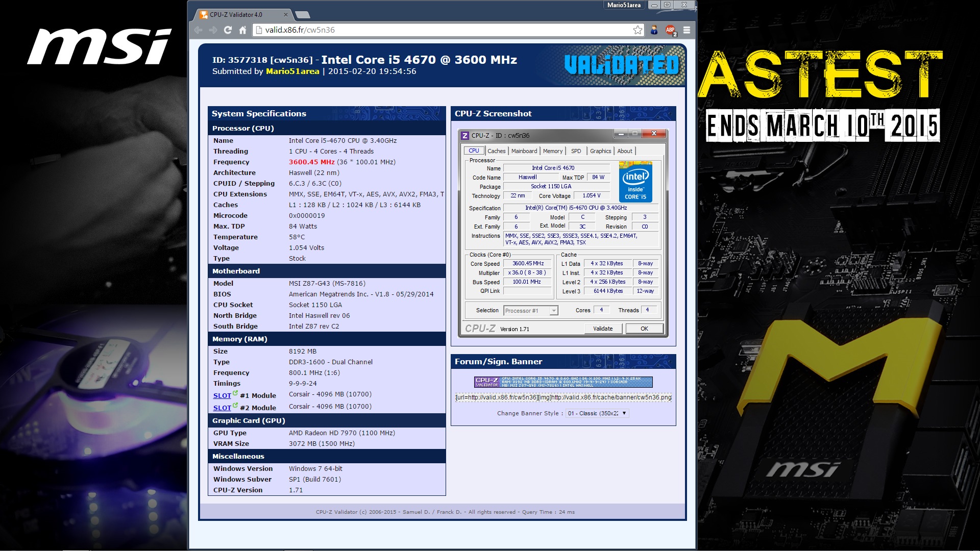Open the SLOT #2 module link
The height and width of the screenshot is (551, 980).
(223, 408)
